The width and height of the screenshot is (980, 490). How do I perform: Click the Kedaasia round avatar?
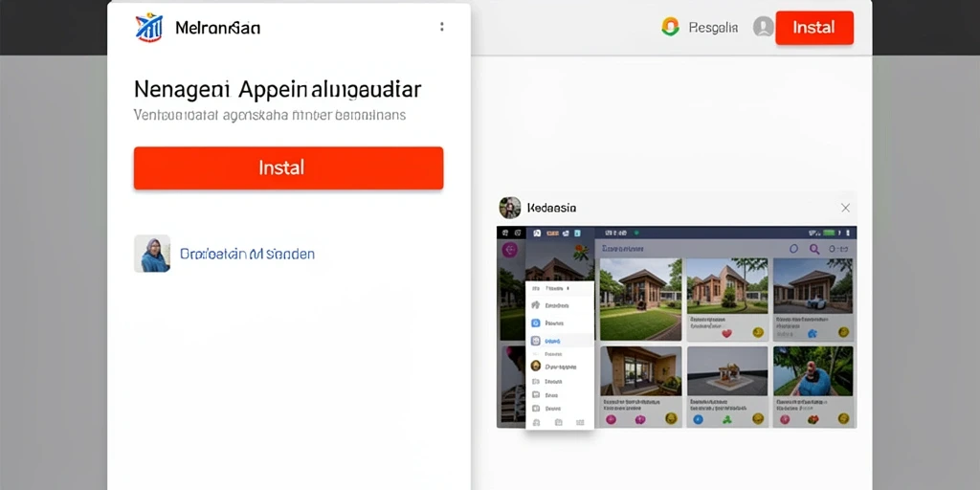point(509,208)
